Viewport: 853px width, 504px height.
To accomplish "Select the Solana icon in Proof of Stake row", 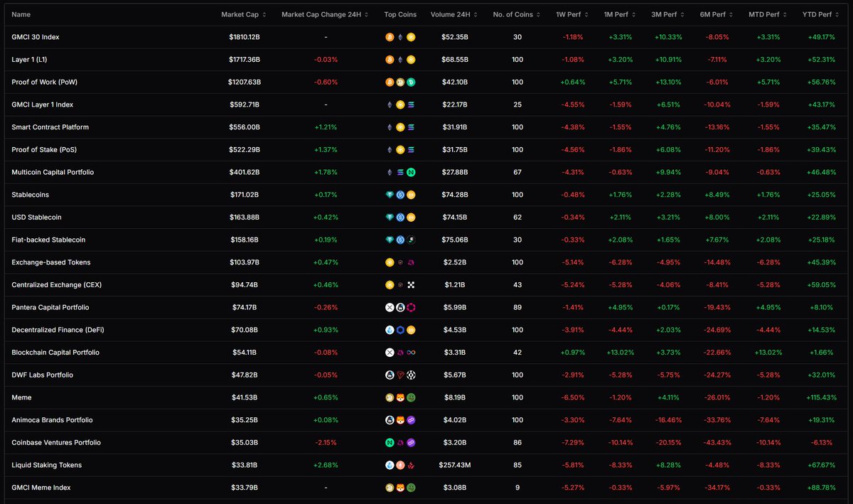I will (411, 149).
